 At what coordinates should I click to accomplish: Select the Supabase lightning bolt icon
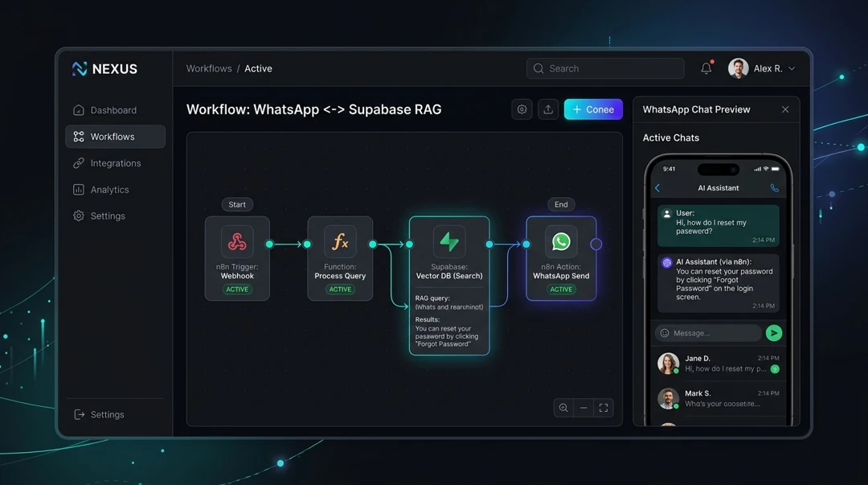(449, 241)
